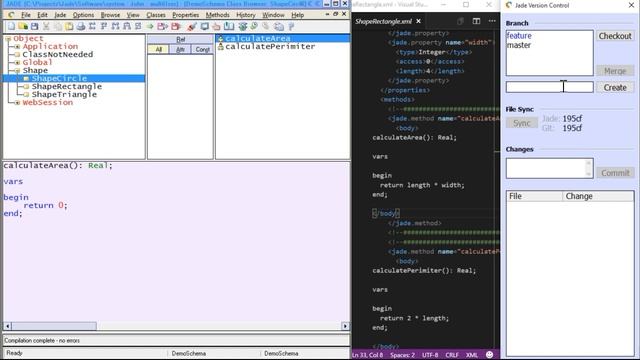Open the File menu
The image size is (640, 360).
click(26, 15)
